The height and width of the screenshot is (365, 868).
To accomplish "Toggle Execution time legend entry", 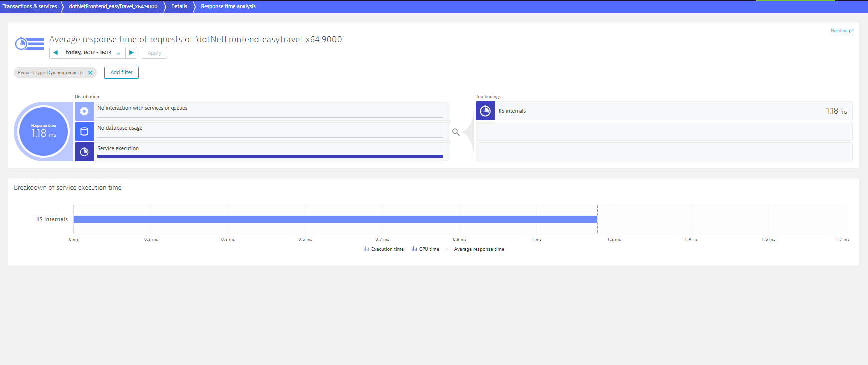I will pos(384,249).
